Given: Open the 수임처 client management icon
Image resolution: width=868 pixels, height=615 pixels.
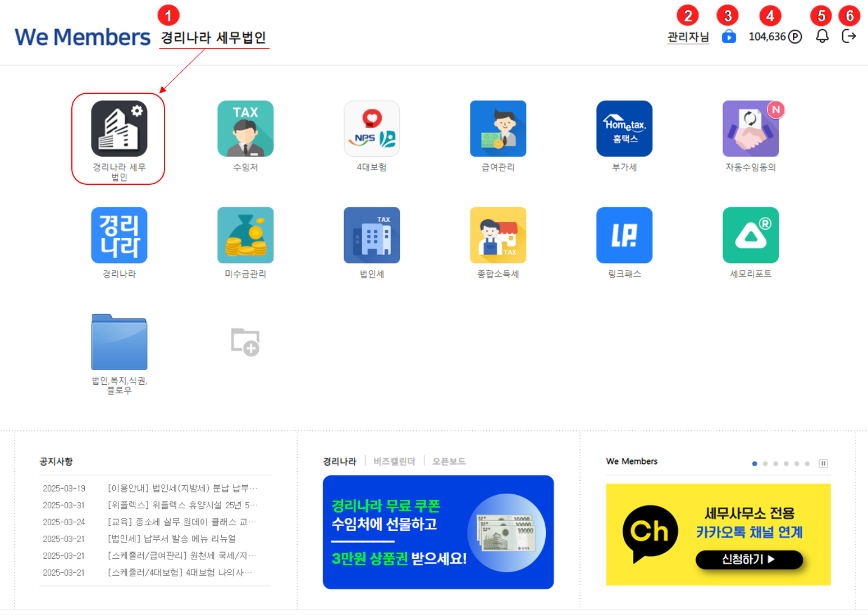Looking at the screenshot, I should click(x=245, y=129).
